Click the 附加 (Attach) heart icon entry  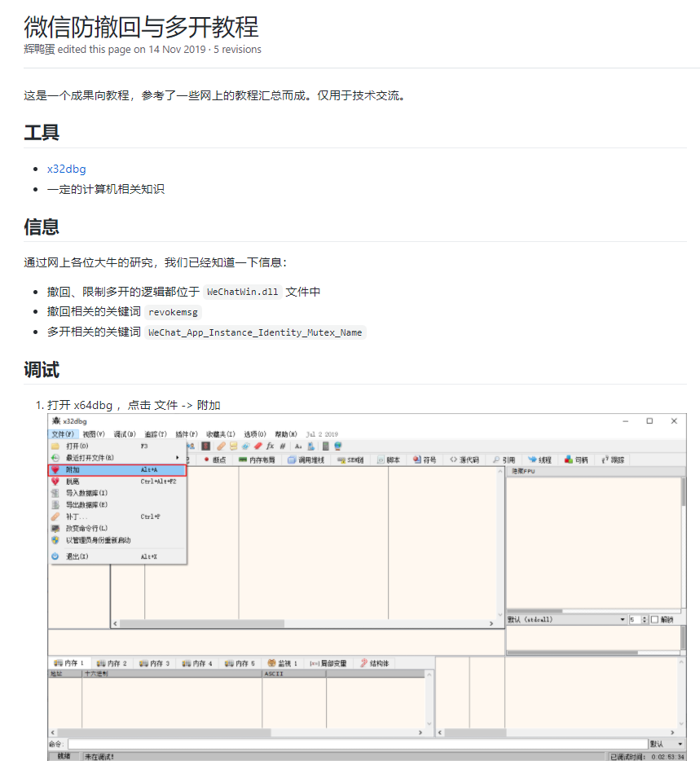(x=73, y=470)
